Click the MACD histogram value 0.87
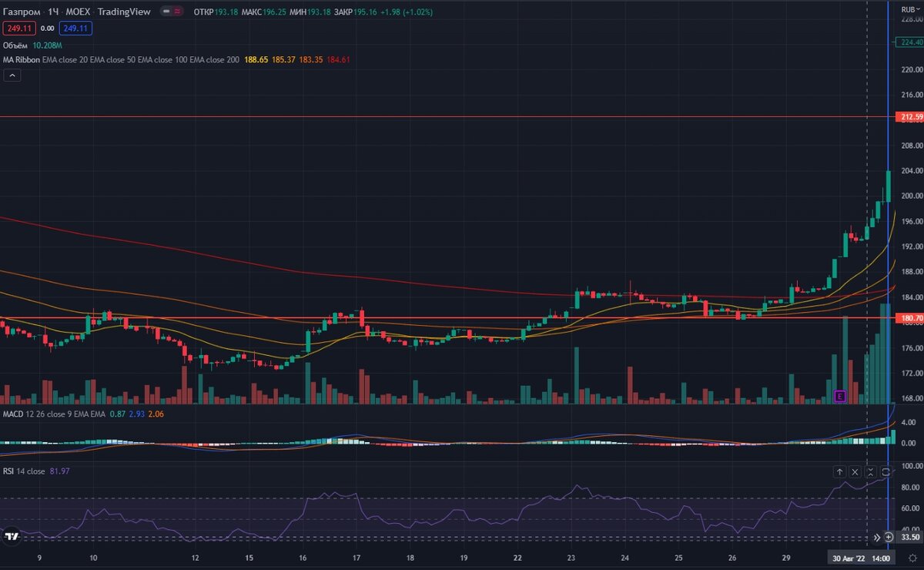The image size is (924, 570). [x=118, y=414]
